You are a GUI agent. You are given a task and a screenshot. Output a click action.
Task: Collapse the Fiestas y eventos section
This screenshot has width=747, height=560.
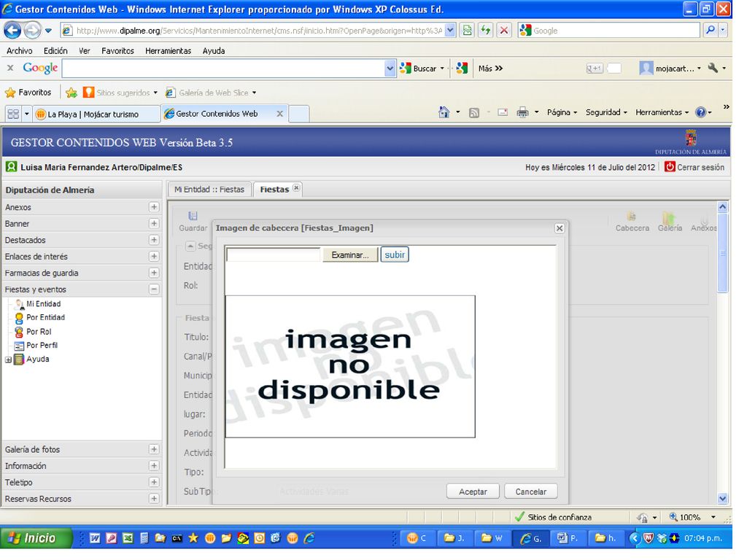tap(154, 289)
